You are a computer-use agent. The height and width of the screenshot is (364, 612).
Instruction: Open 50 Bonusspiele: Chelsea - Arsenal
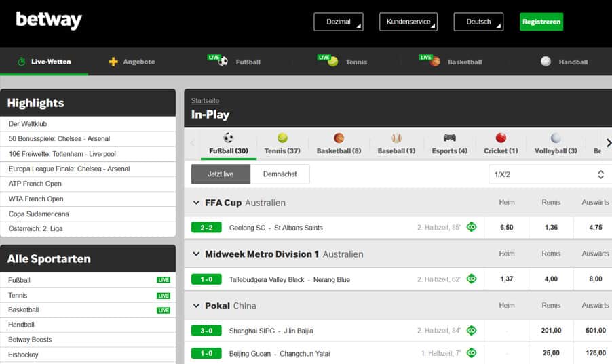[x=88, y=139]
